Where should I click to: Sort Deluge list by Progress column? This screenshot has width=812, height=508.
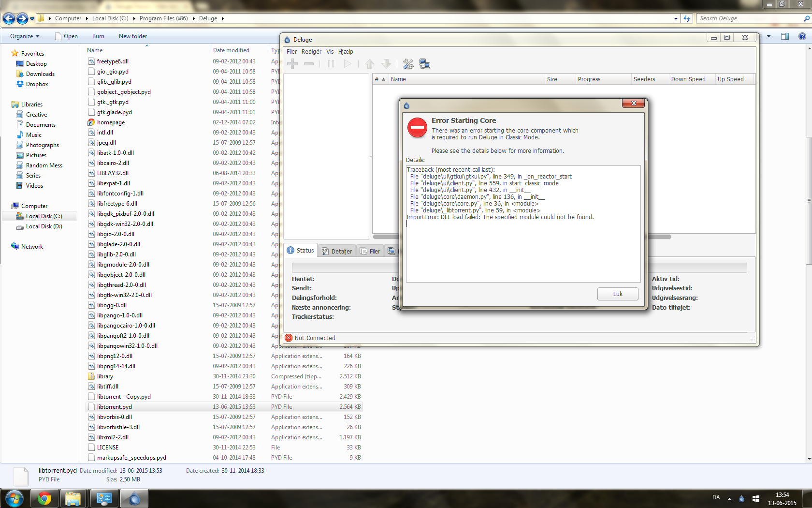603,79
